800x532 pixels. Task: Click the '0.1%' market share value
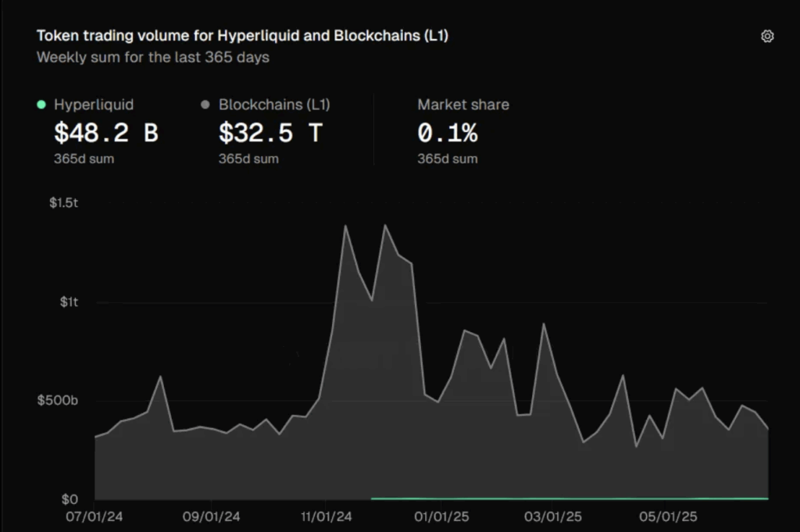click(x=448, y=133)
